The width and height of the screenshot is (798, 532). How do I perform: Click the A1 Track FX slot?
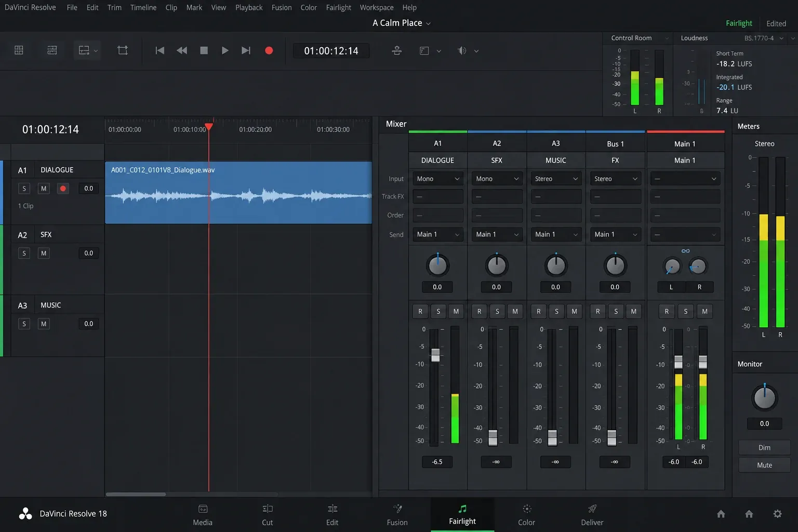438,197
